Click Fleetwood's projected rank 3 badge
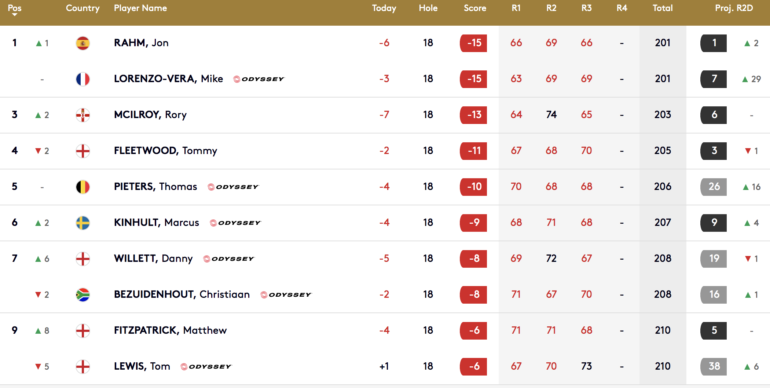770x388 pixels. [714, 151]
